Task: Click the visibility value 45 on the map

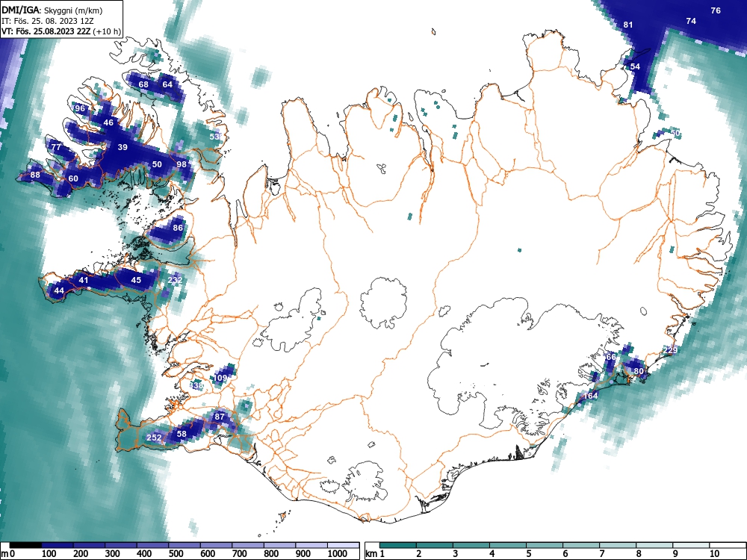Action: 136,280
